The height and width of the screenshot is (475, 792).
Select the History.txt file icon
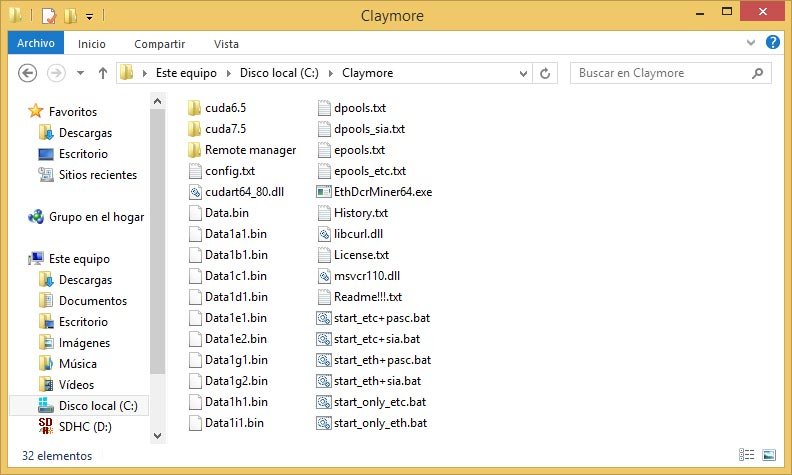[x=324, y=213]
